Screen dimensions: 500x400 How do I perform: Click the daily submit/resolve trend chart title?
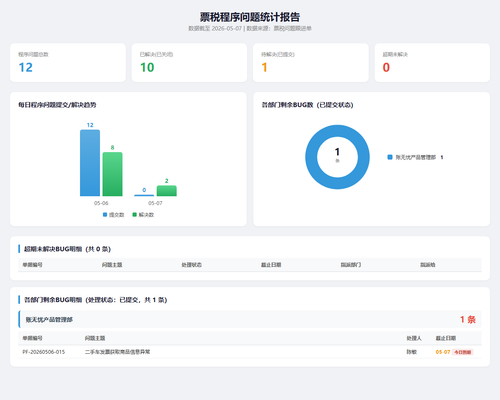[x=57, y=105]
